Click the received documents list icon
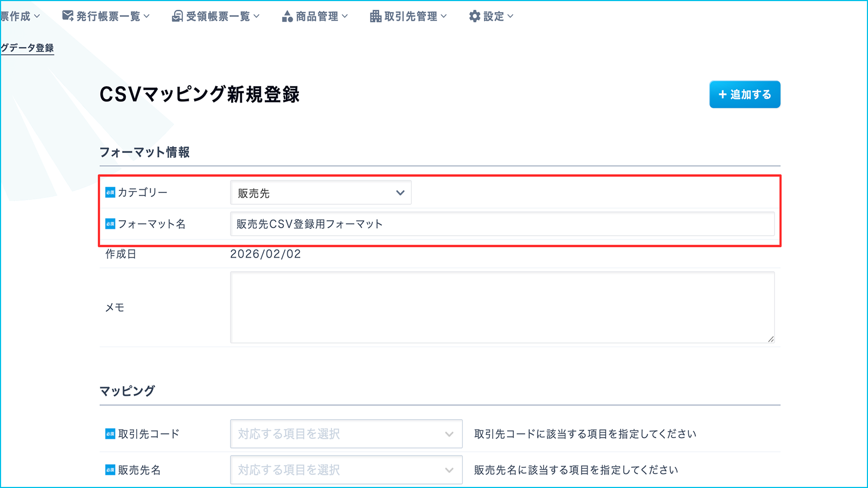The width and height of the screenshot is (868, 488). click(x=177, y=16)
